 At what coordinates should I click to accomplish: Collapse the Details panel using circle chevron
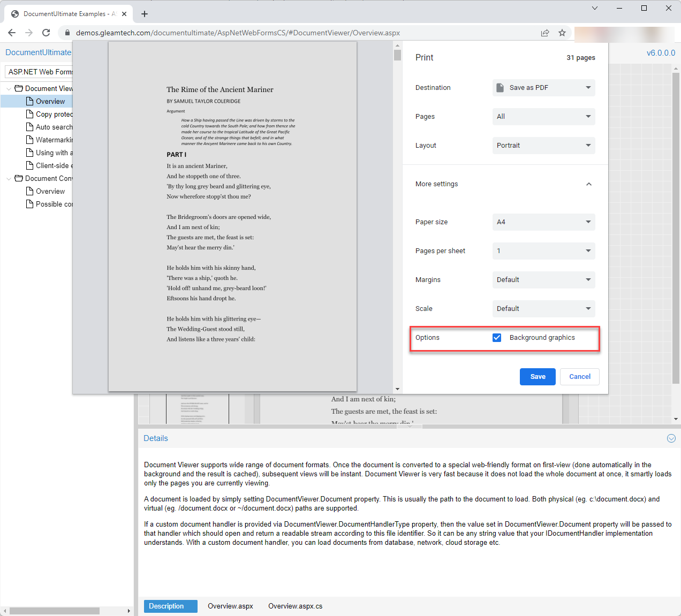click(x=671, y=438)
